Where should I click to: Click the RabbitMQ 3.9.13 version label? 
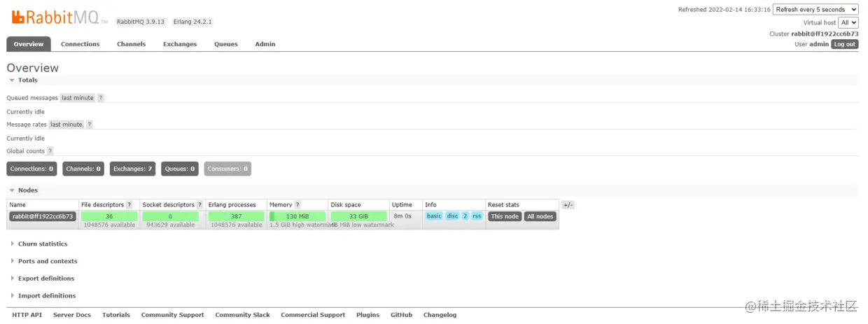(141, 22)
